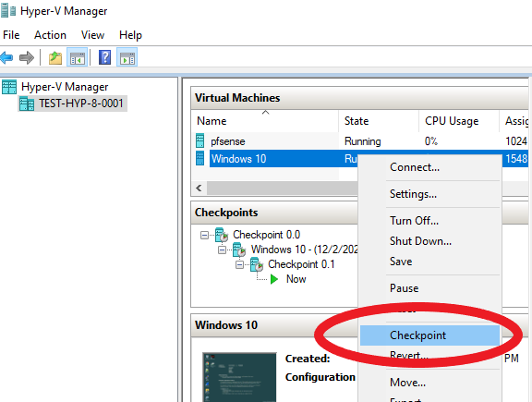This screenshot has width=532, height=402.
Task: Click the Forward arrow toolbar icon
Action: pyautogui.click(x=27, y=57)
